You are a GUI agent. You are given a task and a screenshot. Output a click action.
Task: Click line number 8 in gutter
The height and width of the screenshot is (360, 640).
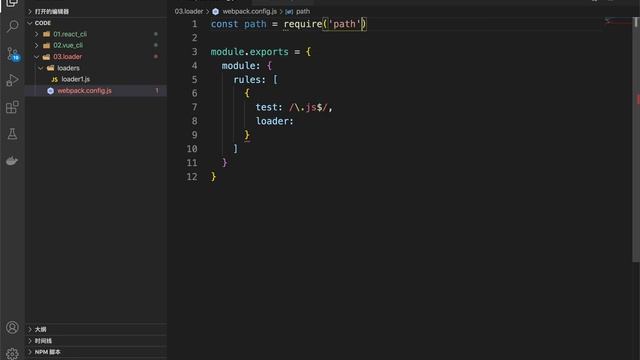(x=194, y=121)
